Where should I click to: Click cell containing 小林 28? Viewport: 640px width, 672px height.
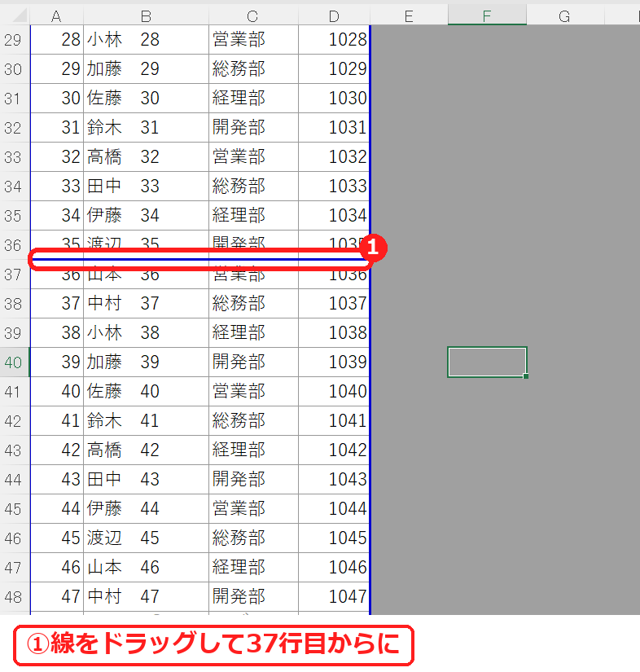tap(146, 40)
